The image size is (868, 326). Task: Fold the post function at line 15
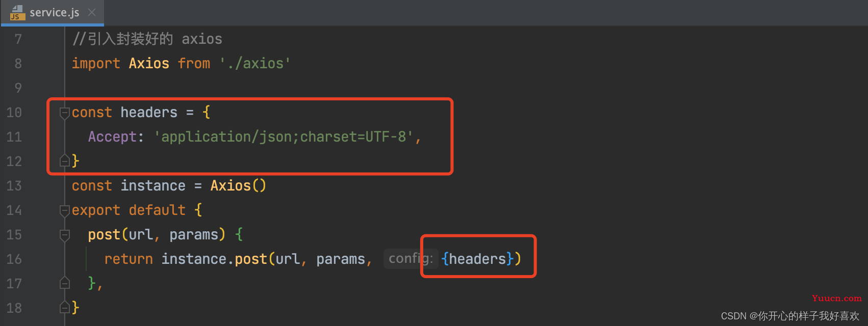65,235
